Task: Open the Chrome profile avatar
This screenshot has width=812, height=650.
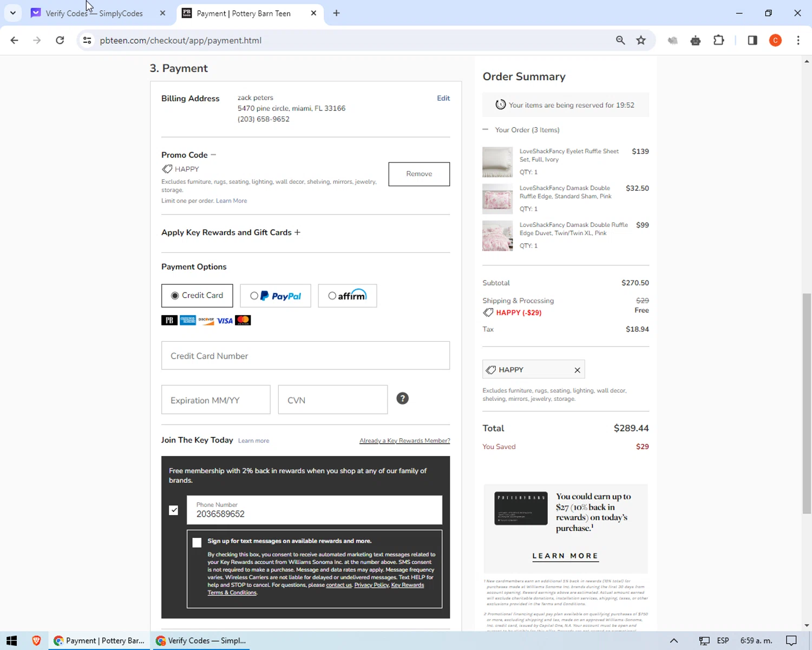Action: click(x=775, y=40)
